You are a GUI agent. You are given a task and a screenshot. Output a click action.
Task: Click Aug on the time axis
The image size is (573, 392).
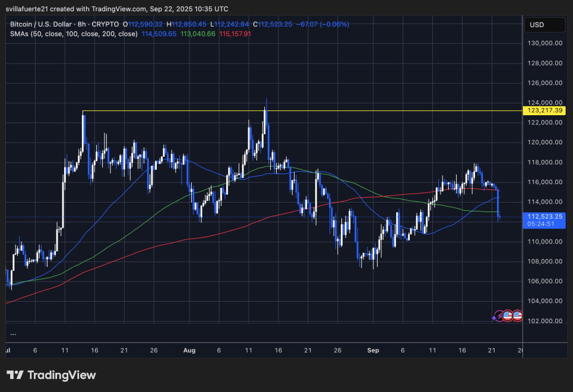[x=189, y=350]
